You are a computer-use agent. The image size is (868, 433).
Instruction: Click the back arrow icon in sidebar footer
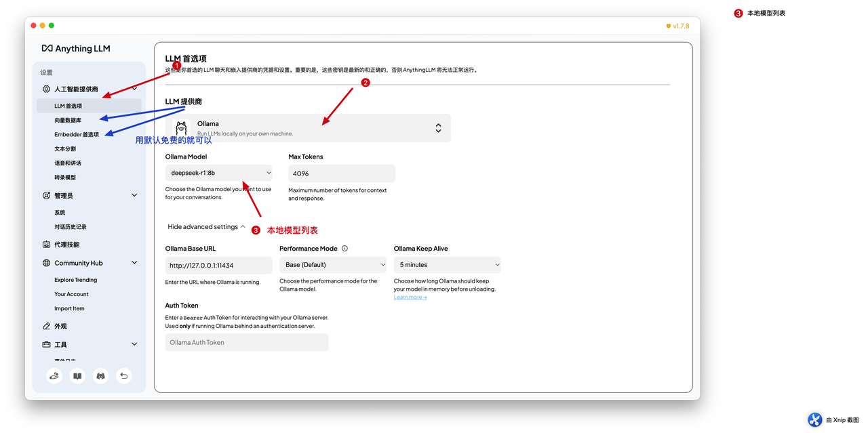coord(123,375)
